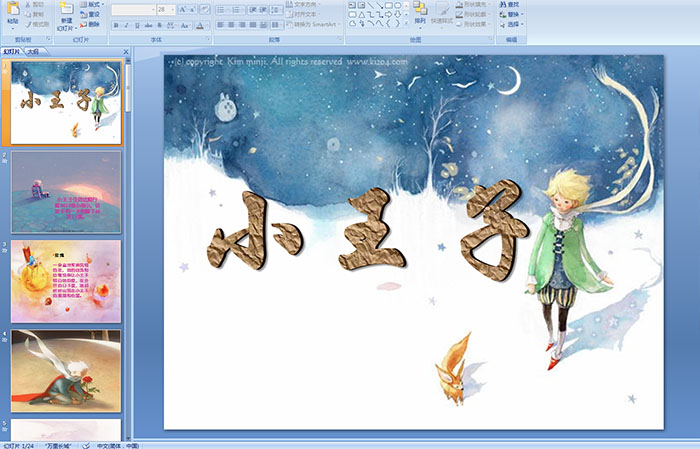Set paragraph alignment to right
The height and width of the screenshot is (449, 700).
coord(242,25)
